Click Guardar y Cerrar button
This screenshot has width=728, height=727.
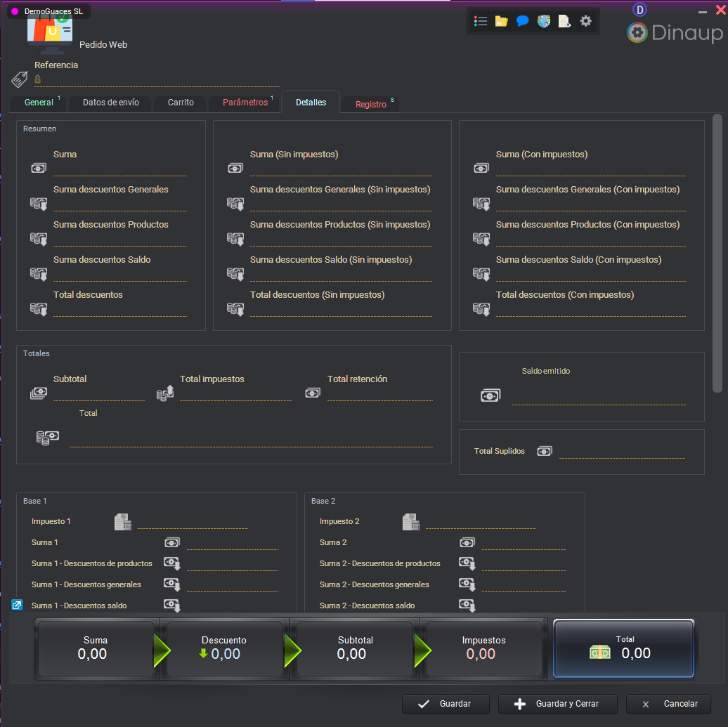click(x=558, y=704)
